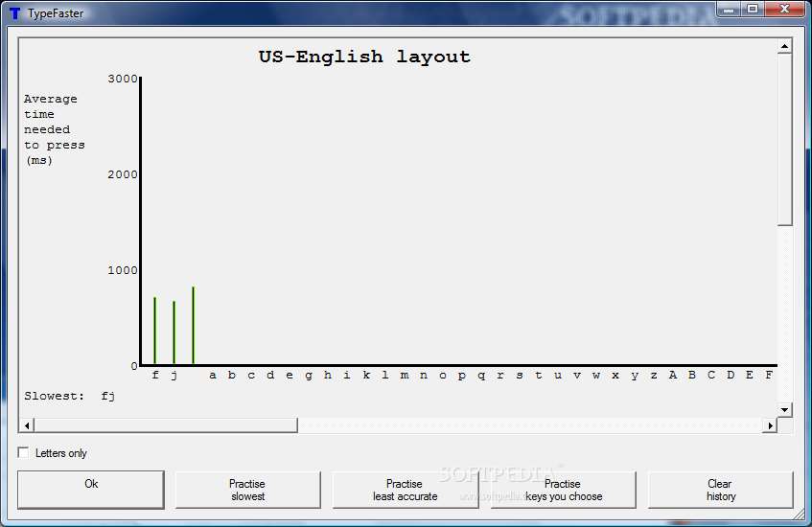Minimize the TypeFaster window
Image resolution: width=812 pixels, height=527 pixels.
click(728, 9)
